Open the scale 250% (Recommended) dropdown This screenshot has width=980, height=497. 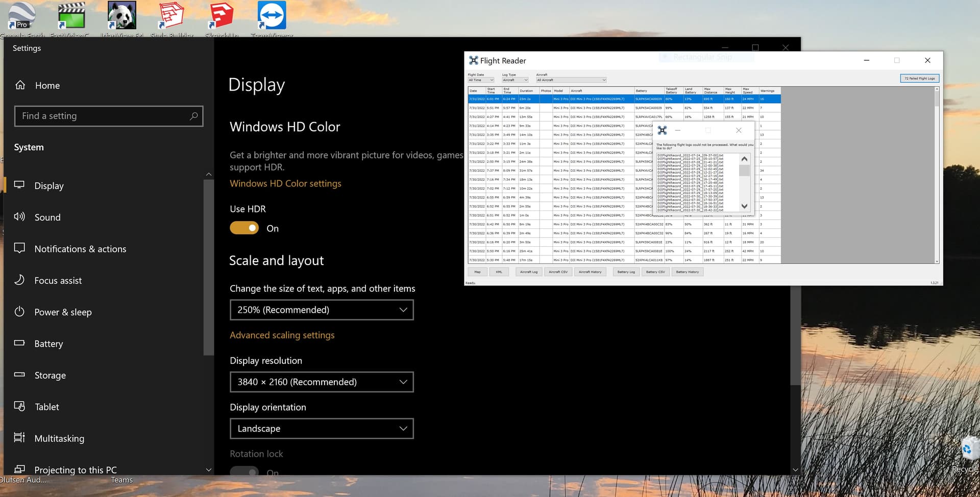coord(322,310)
